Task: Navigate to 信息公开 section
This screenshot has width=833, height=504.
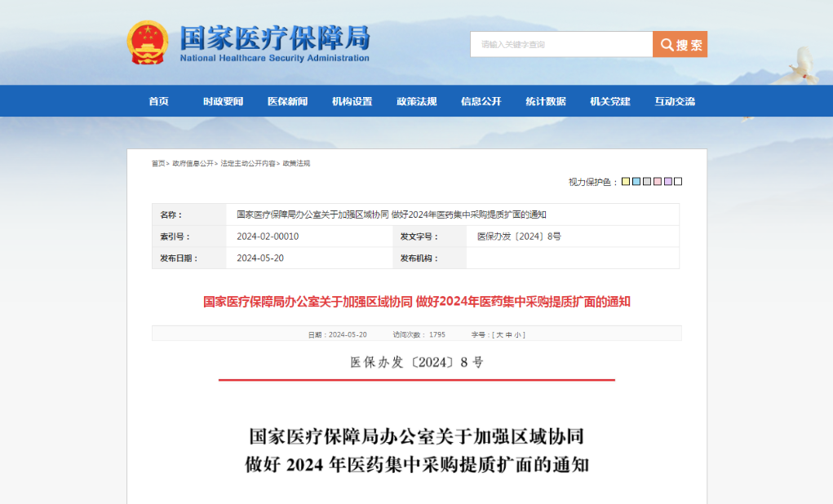Action: pyautogui.click(x=481, y=102)
